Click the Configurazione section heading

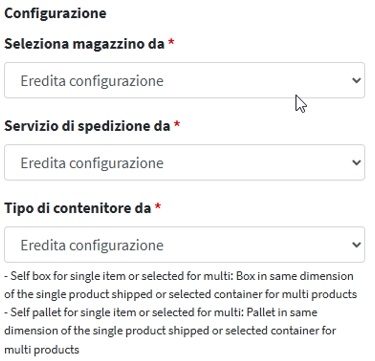(55, 13)
